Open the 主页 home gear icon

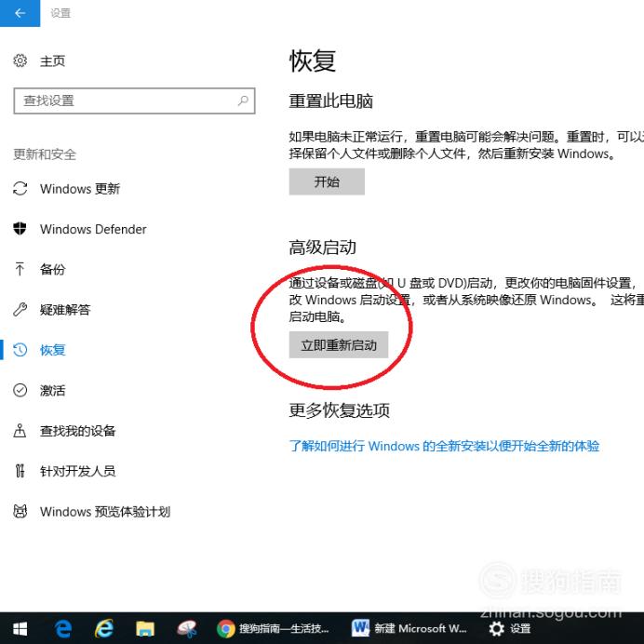point(20,60)
